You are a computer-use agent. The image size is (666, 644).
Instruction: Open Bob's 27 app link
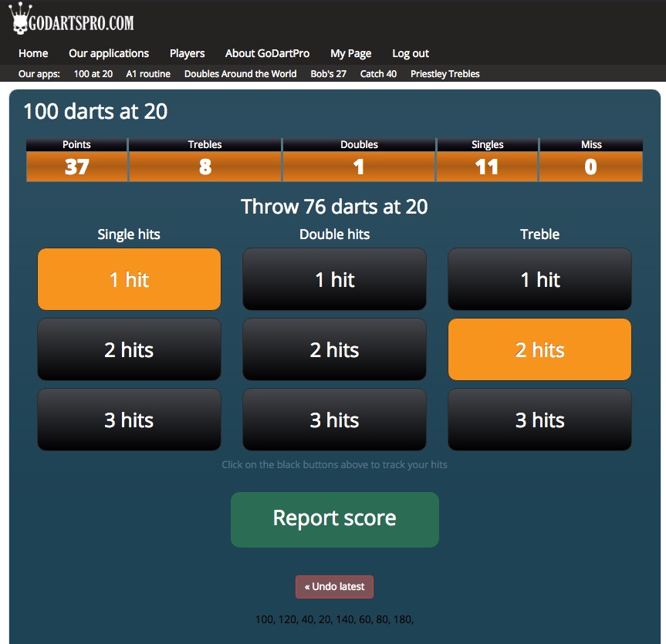pyautogui.click(x=328, y=74)
